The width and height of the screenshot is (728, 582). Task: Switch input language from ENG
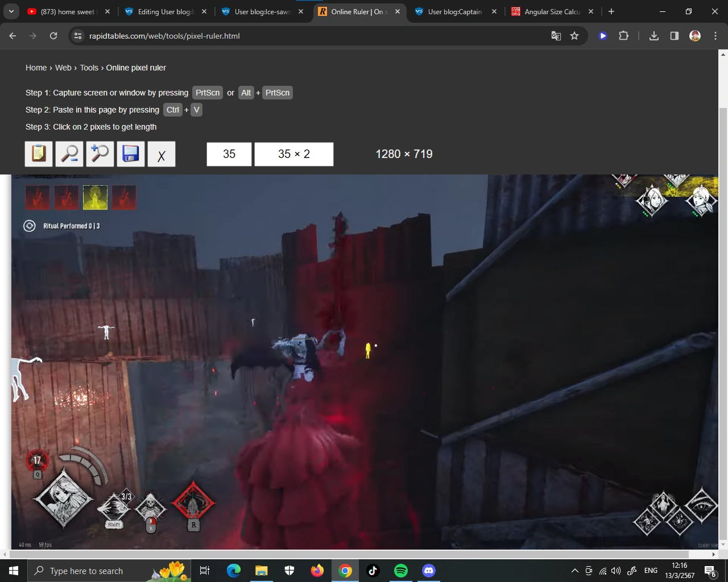click(651, 571)
